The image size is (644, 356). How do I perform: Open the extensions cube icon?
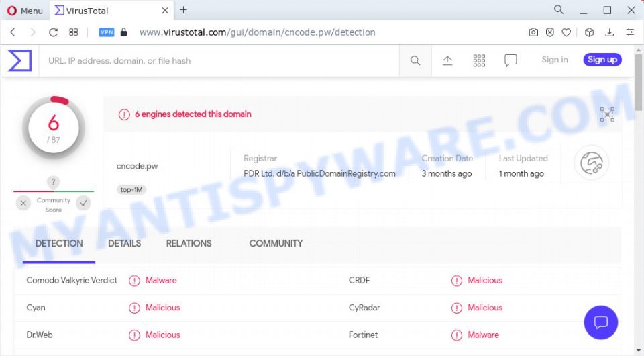pos(590,32)
